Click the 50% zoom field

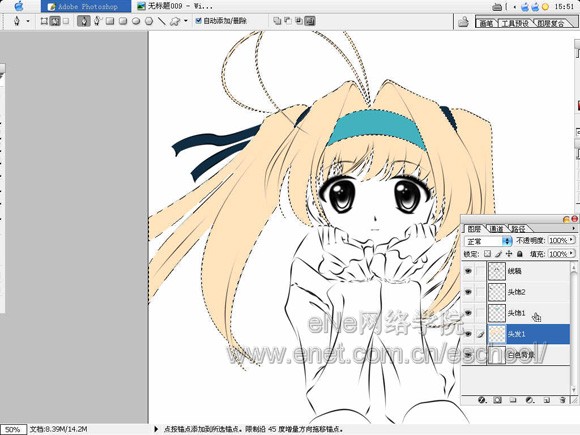[x=13, y=429]
